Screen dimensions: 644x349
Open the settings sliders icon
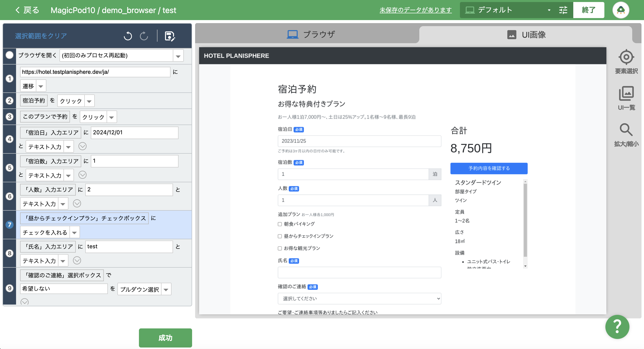(563, 10)
